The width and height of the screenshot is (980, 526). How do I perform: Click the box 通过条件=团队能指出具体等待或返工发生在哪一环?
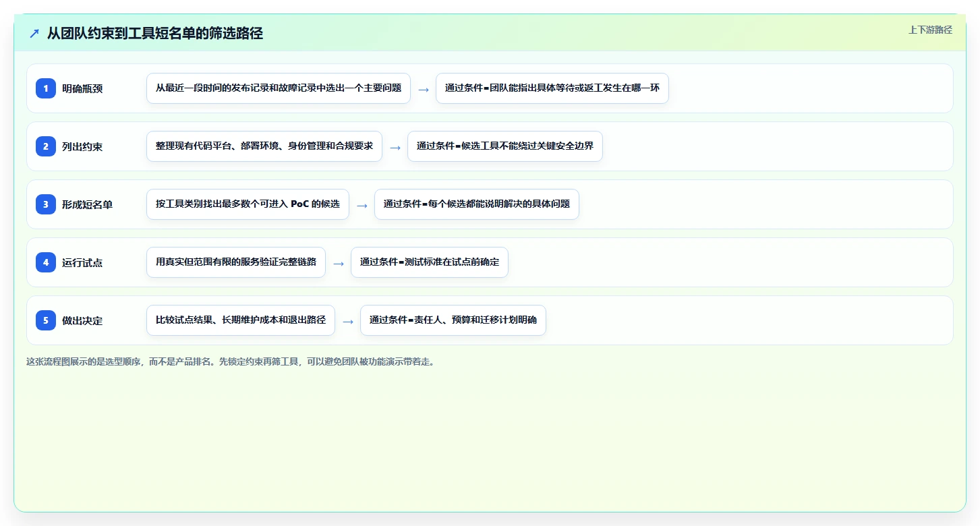coord(552,88)
